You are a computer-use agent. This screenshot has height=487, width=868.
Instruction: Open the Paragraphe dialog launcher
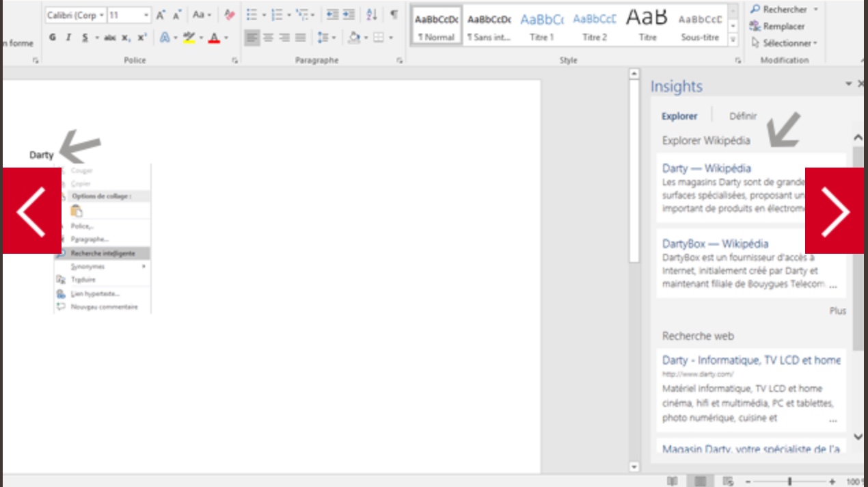[x=400, y=61]
